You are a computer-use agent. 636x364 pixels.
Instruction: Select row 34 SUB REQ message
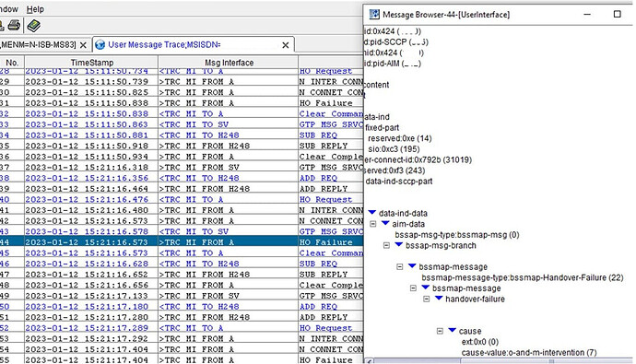click(x=182, y=135)
